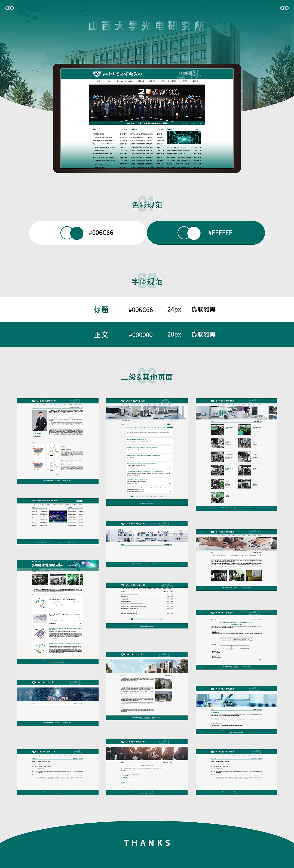Click the 山西大学光电研究所 title at top

coord(146,26)
